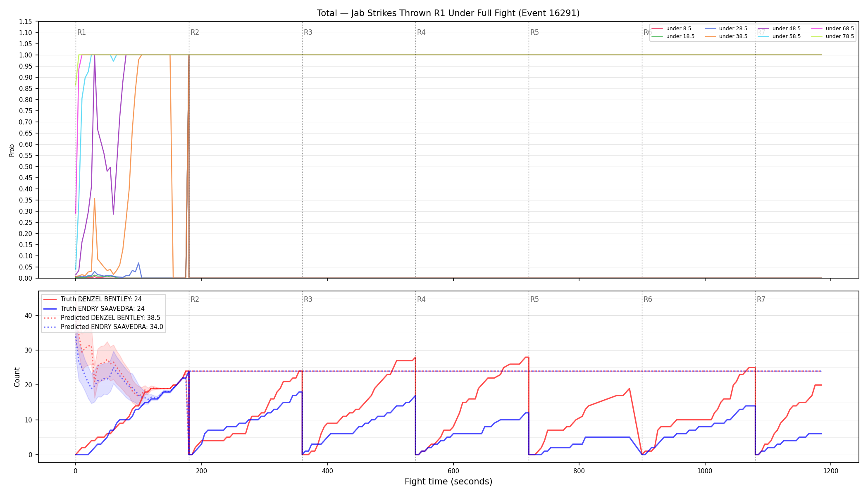Click the 0.50 tick on Prob axis
Screen dimensions: 868x496
(26, 167)
